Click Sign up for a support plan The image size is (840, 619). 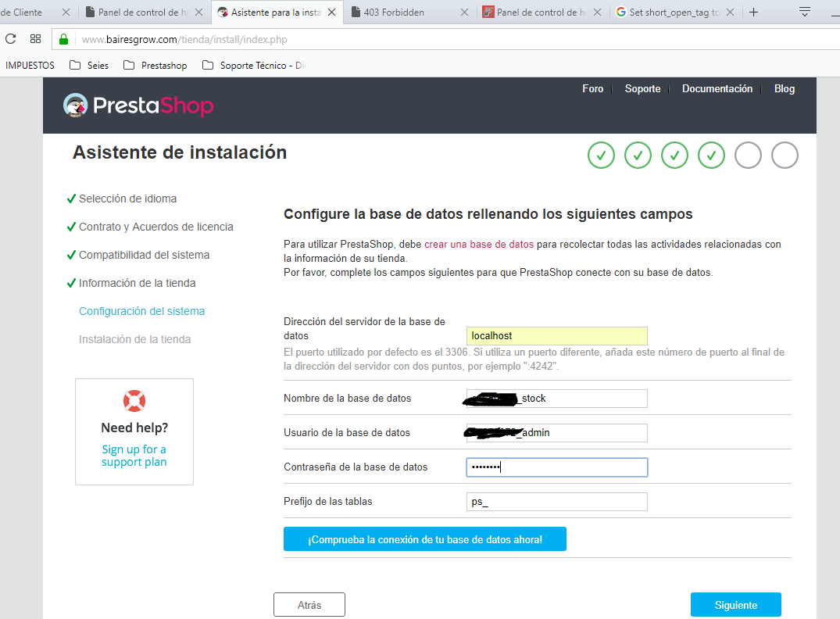tap(134, 456)
